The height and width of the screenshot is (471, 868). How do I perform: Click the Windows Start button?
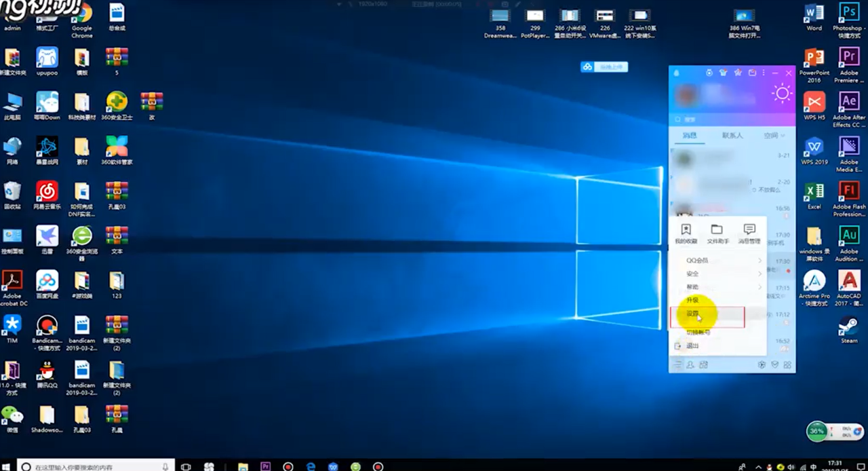click(x=6, y=466)
